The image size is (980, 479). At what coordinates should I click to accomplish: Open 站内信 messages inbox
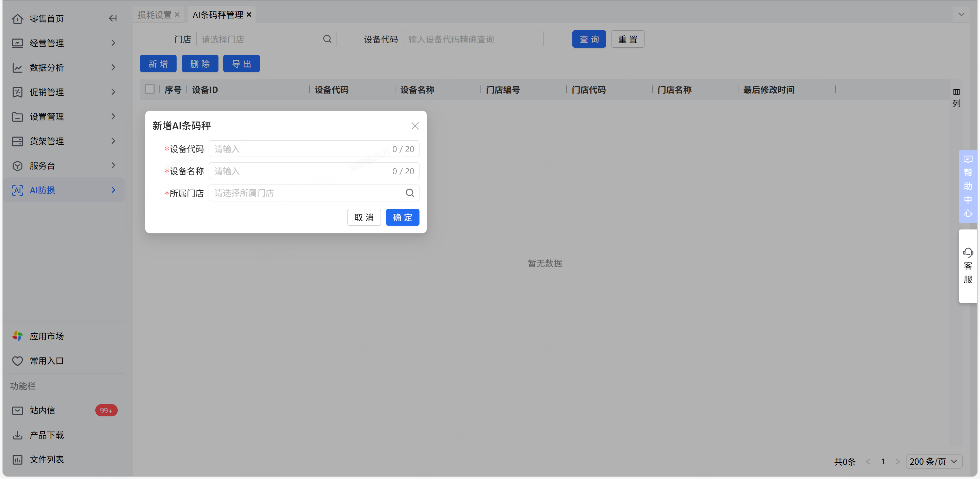click(x=43, y=411)
